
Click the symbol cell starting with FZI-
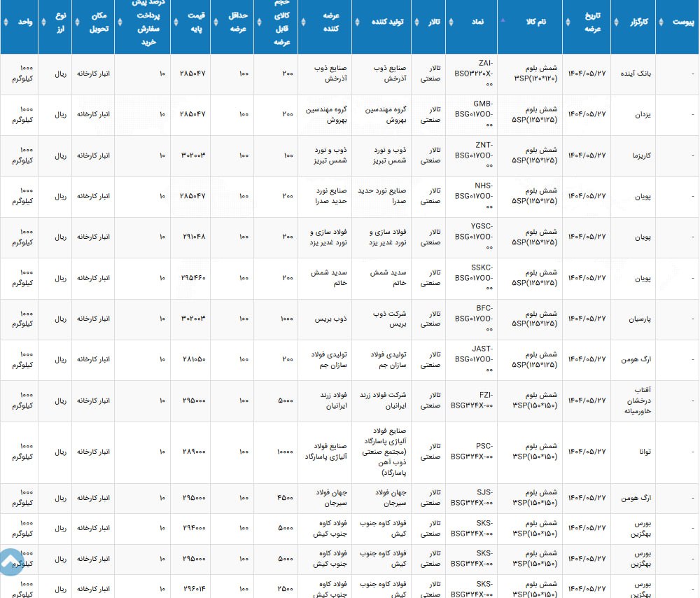472,400
